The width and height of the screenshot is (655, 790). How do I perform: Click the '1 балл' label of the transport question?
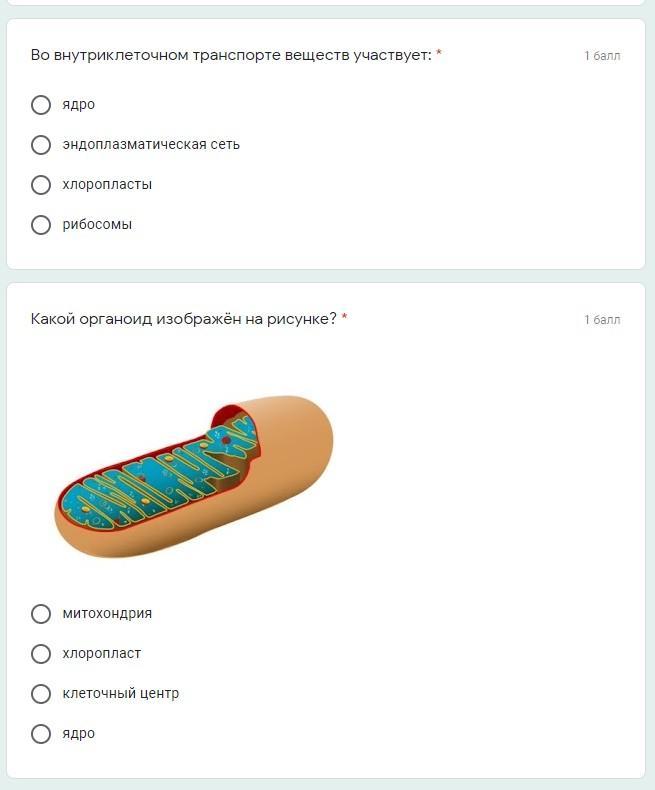(602, 56)
